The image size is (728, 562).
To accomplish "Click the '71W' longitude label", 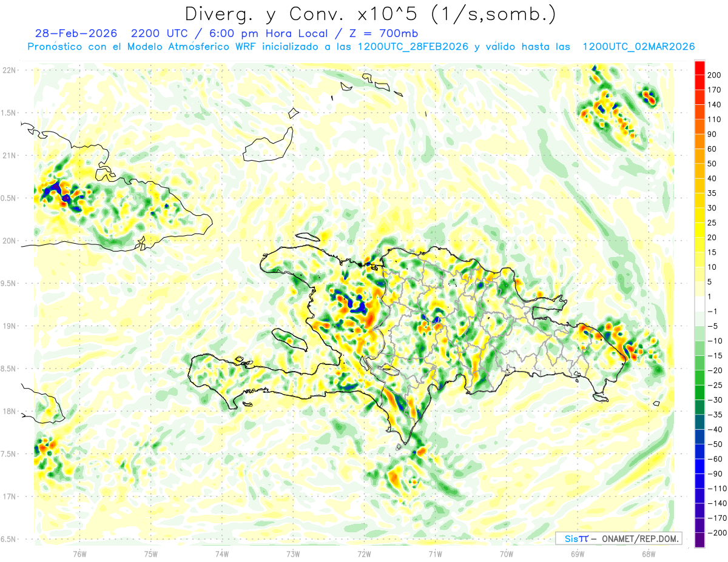I will pos(435,554).
